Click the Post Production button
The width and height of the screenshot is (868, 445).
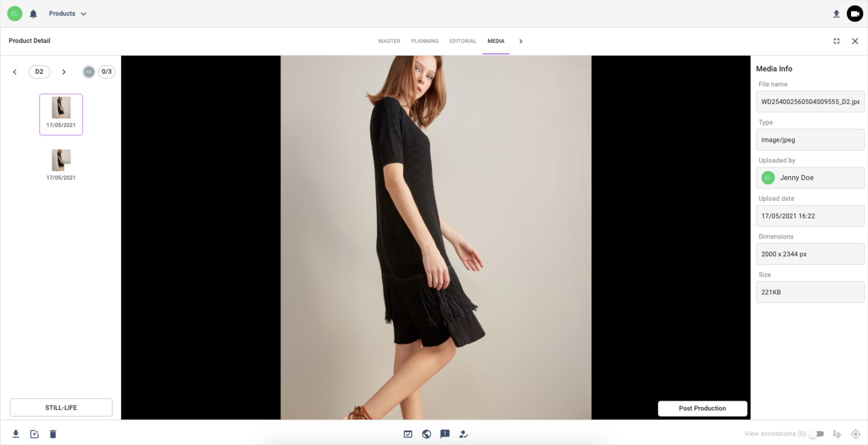tap(702, 408)
